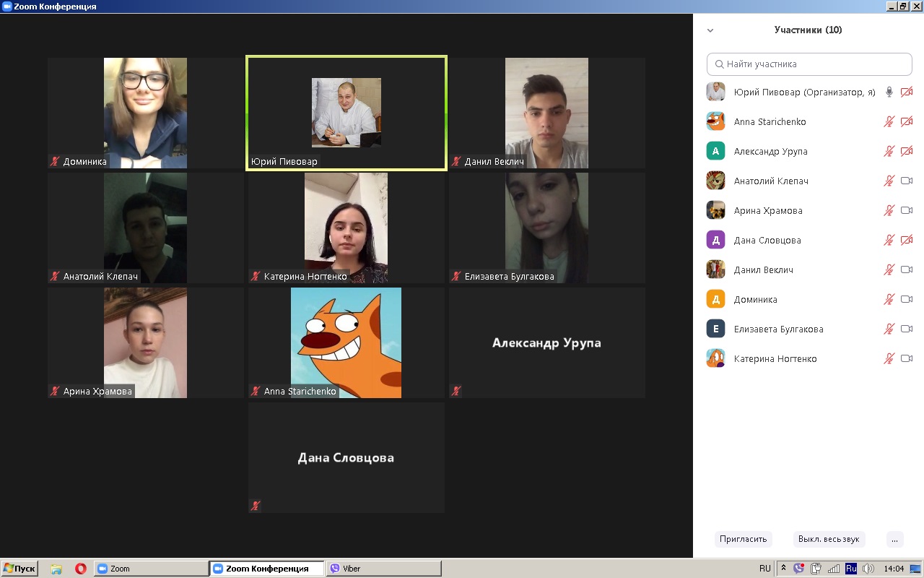The height and width of the screenshot is (578, 924).
Task: Click the Пригласить button
Action: (x=743, y=539)
